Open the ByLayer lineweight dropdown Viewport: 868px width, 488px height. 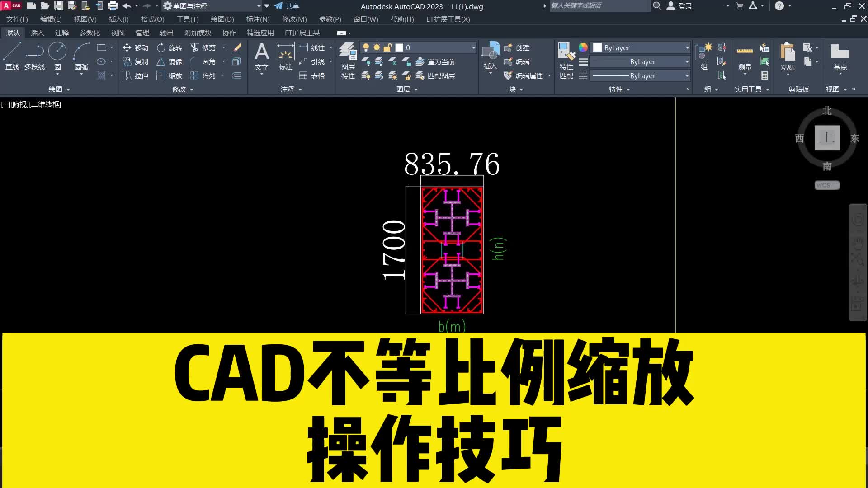tap(687, 61)
